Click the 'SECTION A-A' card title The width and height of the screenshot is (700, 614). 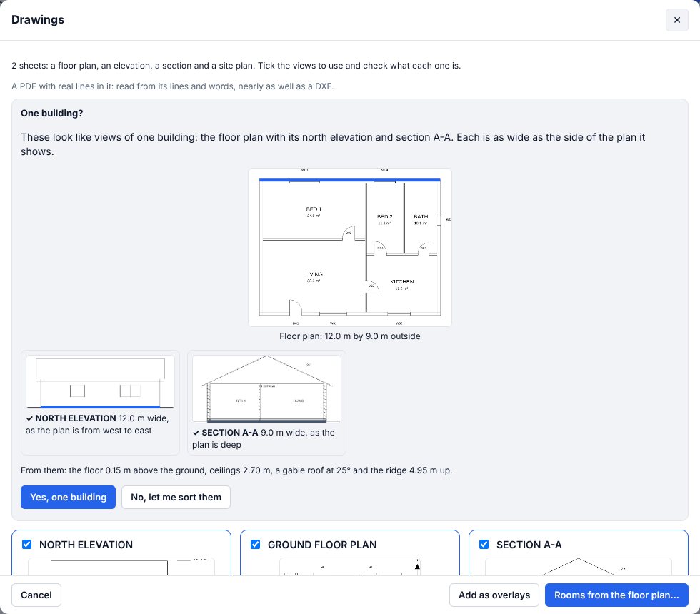coord(529,545)
